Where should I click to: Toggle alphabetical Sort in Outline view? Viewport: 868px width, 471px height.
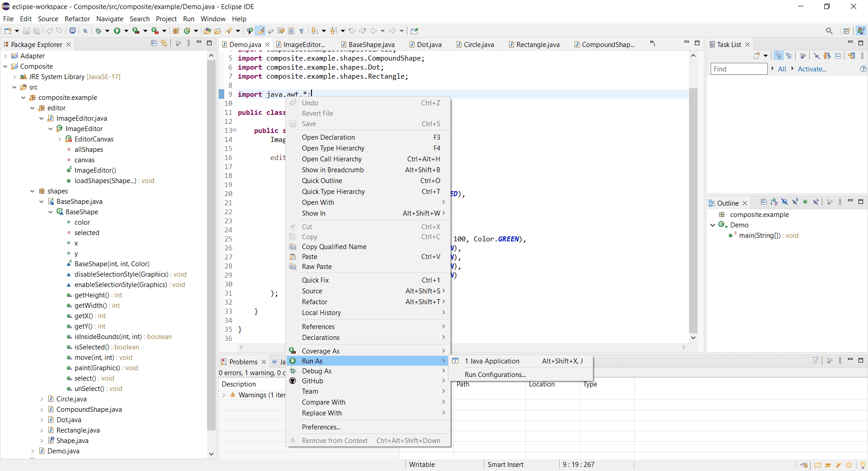774,202
